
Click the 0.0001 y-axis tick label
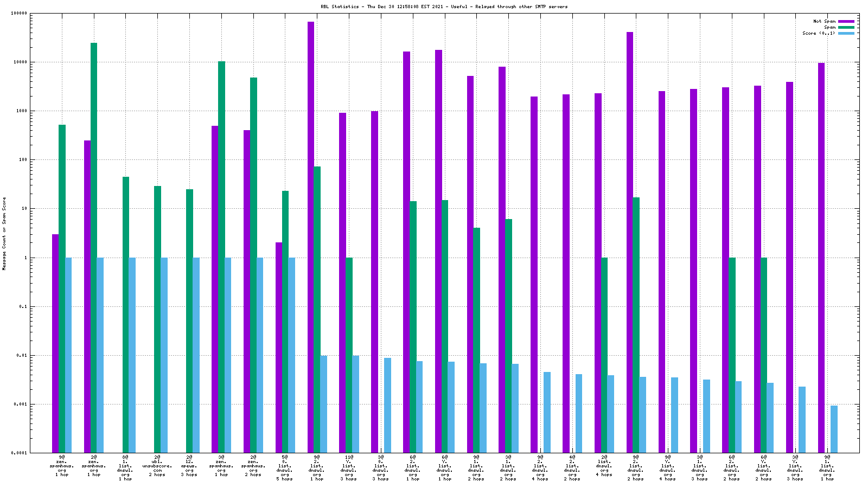20,453
